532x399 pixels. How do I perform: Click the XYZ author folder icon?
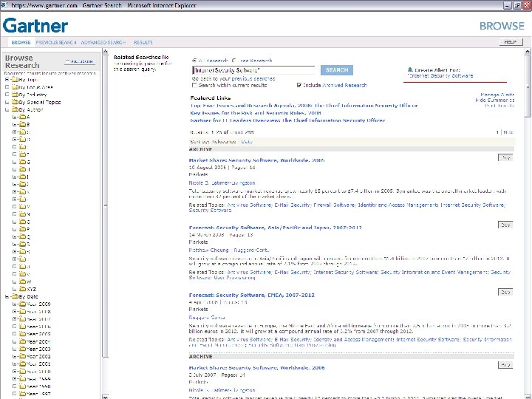coord(22,289)
